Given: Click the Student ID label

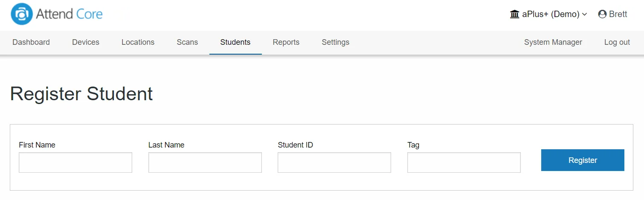Looking at the screenshot, I should (296, 145).
